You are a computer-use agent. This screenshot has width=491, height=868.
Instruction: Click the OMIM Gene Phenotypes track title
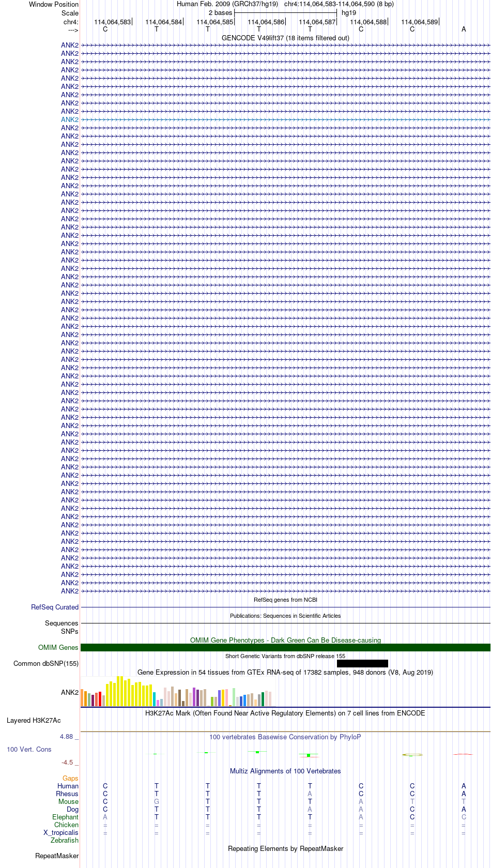tap(285, 640)
